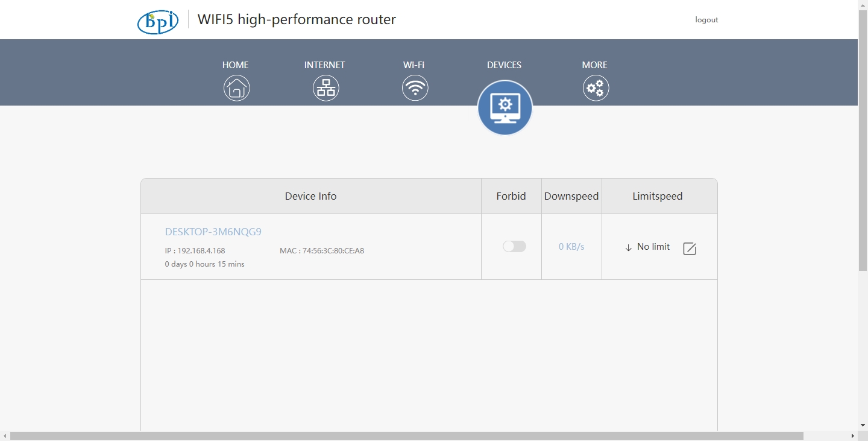868x441 pixels.
Task: Select the Wi-Fi menu label
Action: pyautogui.click(x=414, y=65)
